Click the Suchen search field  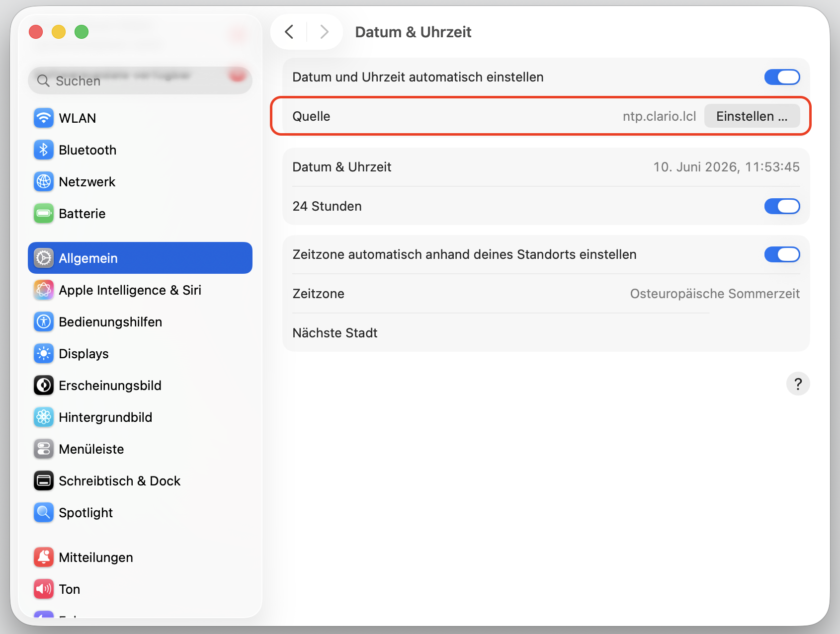[140, 80]
